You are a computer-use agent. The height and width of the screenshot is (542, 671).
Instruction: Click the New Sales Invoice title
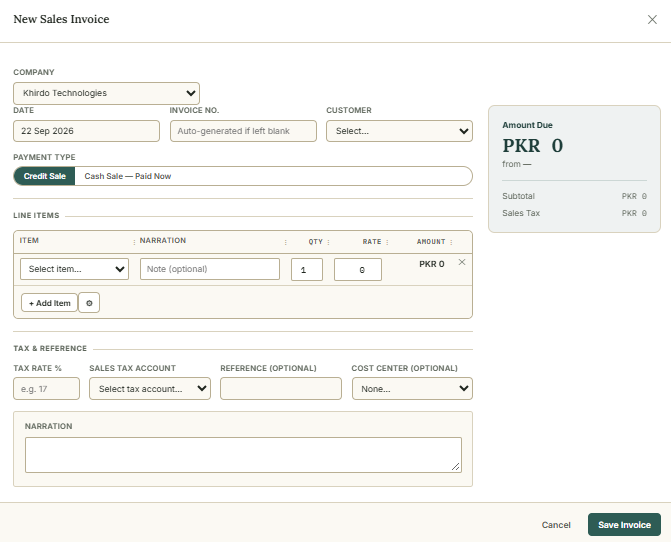(61, 19)
